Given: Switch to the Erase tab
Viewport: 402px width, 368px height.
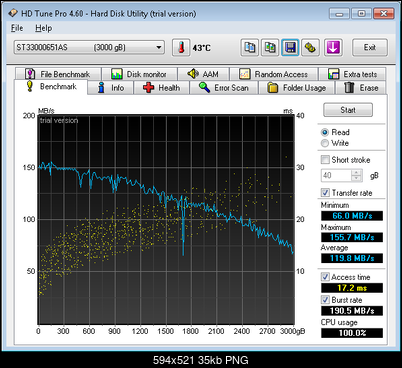Looking at the screenshot, I should [x=361, y=88].
